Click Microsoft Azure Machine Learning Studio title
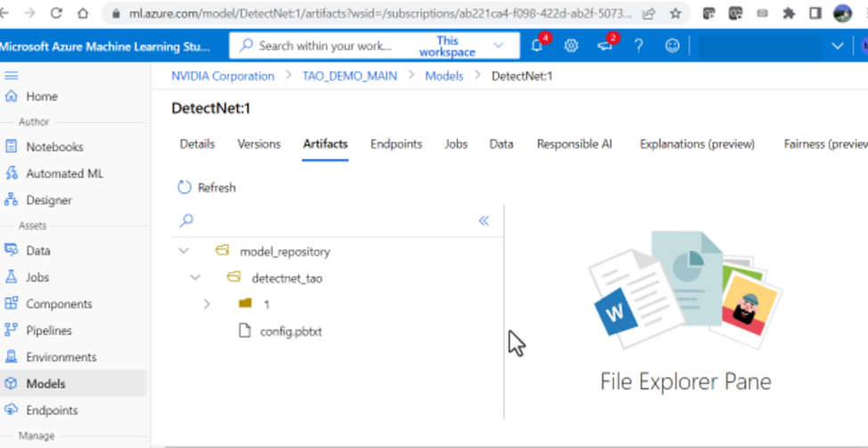This screenshot has height=448, width=868. click(105, 46)
